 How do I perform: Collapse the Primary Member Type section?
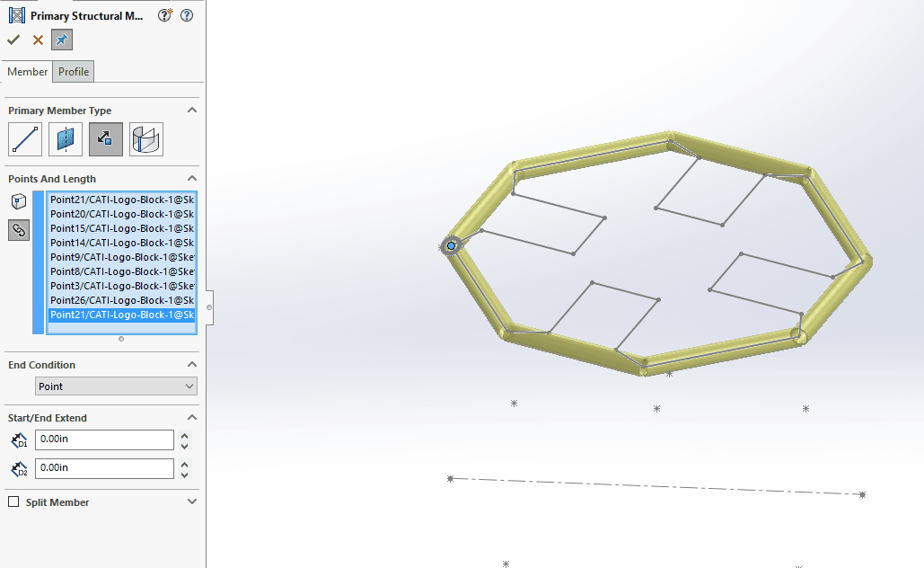coord(191,111)
